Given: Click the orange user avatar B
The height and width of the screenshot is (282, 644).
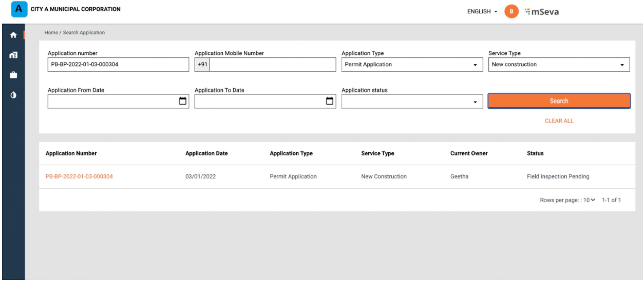Looking at the screenshot, I should tap(511, 10).
